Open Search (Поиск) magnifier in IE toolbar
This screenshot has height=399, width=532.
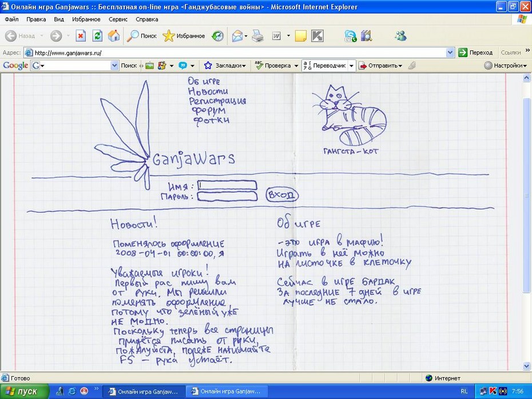point(142,35)
